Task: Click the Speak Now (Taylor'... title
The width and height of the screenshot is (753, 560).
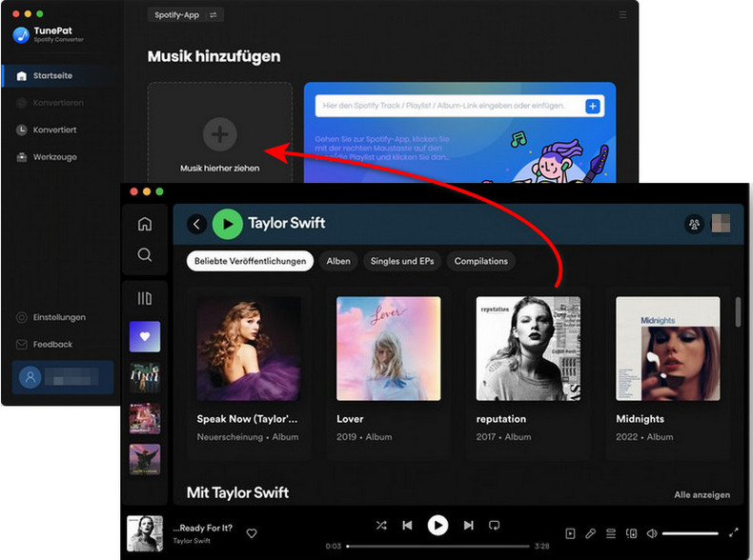Action: (247, 419)
